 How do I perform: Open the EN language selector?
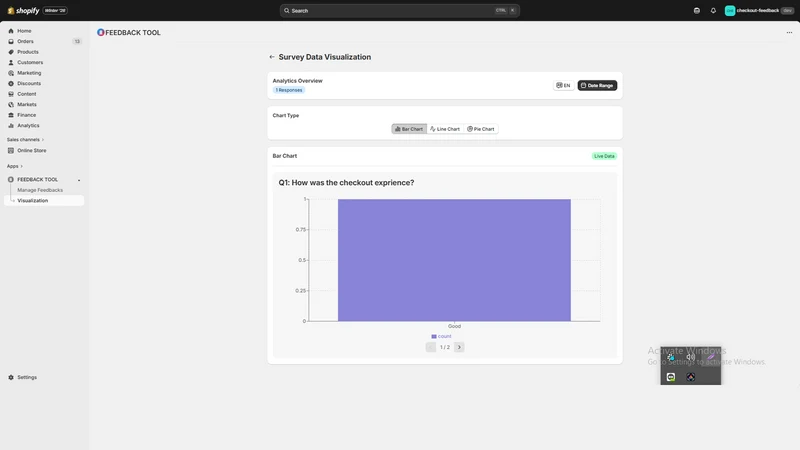[563, 85]
